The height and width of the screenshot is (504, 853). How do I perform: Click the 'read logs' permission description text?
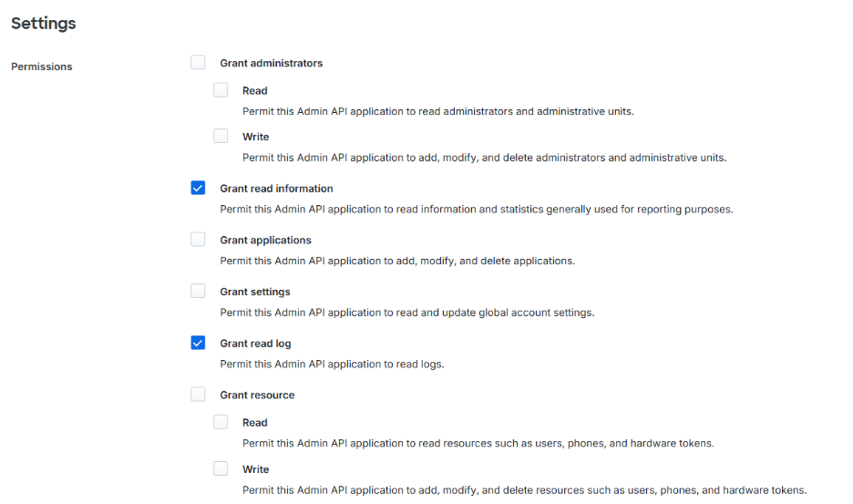[332, 365]
